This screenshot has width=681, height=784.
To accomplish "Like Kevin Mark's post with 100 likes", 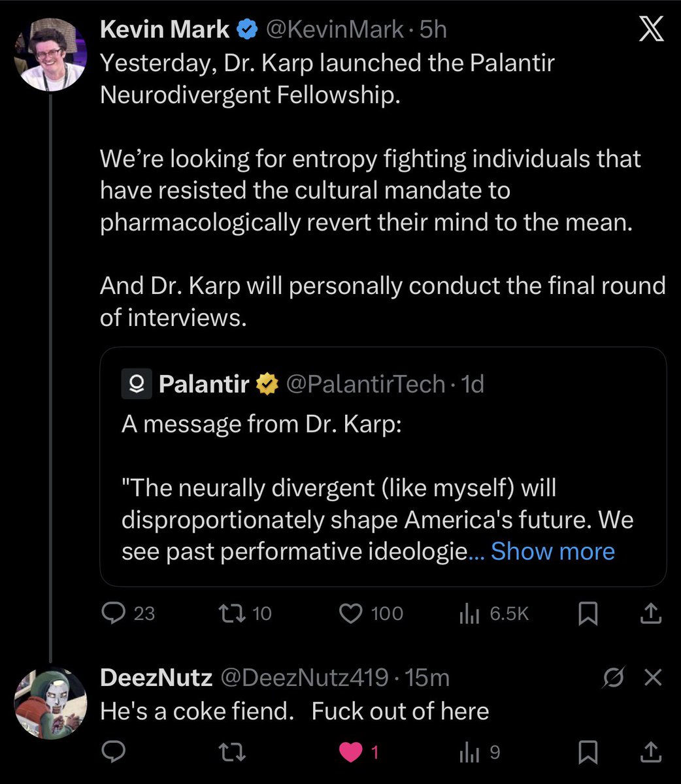I will click(x=352, y=613).
